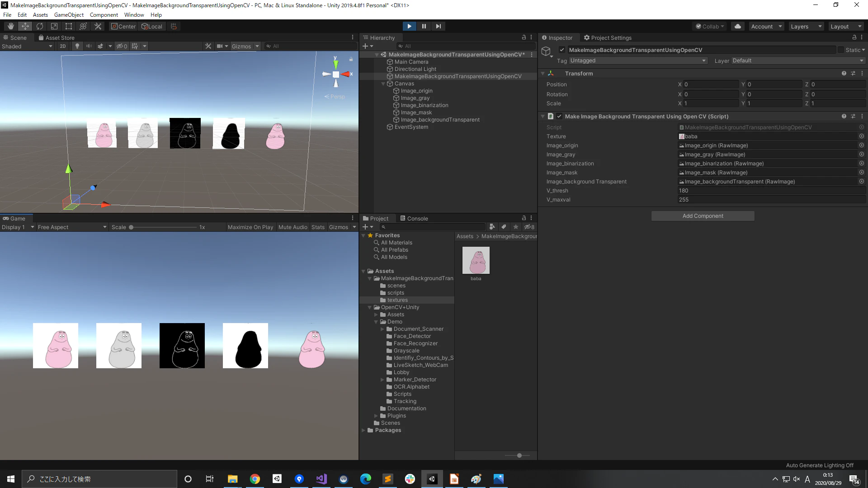Click the Mute Audio button
Viewport: 868px width, 488px height.
click(x=293, y=227)
